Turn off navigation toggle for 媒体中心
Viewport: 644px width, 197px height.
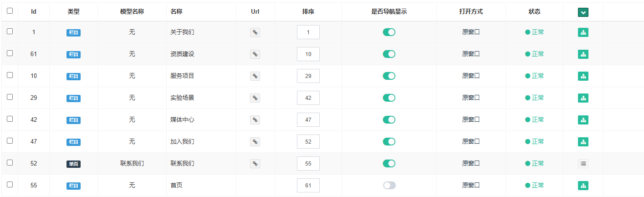tap(389, 120)
